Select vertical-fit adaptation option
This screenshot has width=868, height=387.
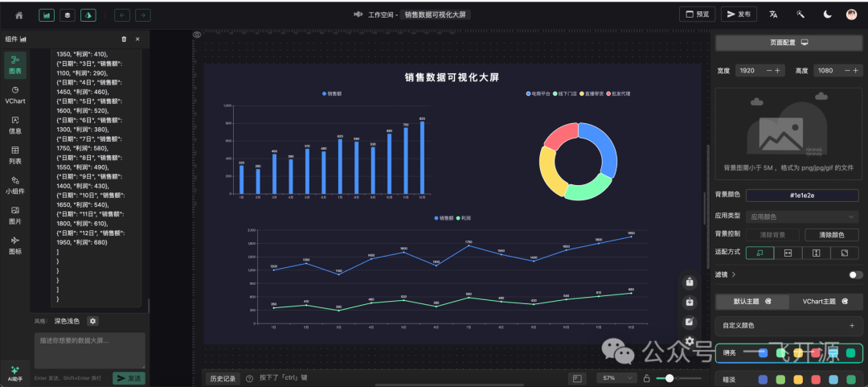coord(817,253)
